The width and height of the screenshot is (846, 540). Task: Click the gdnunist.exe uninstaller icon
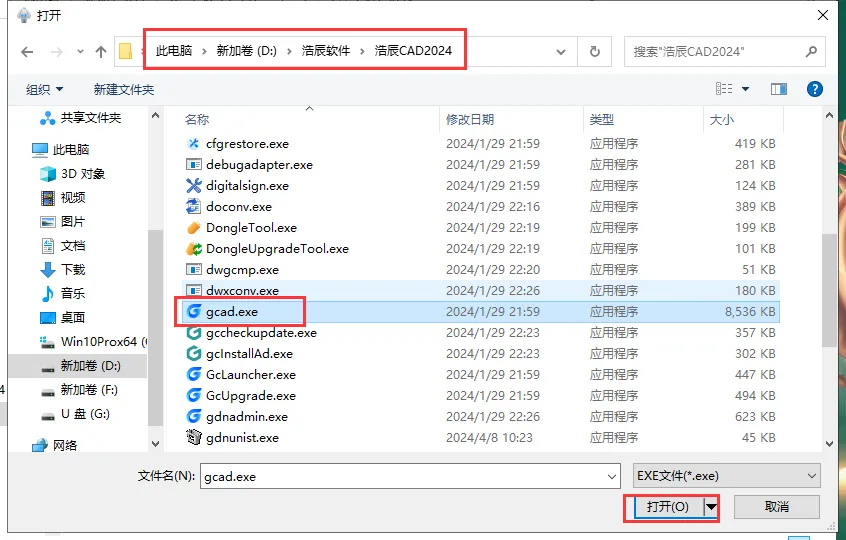pyautogui.click(x=193, y=438)
